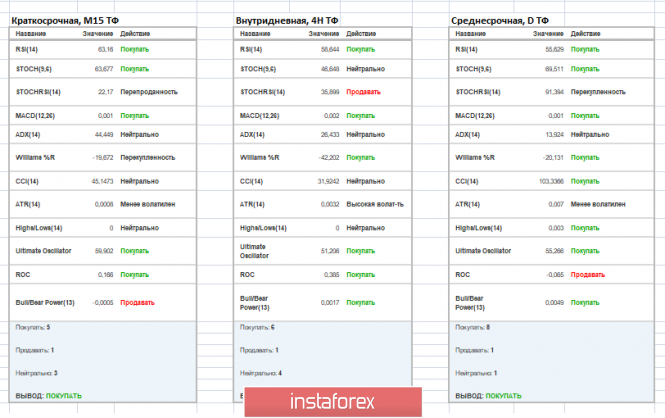Select Высокая волат-ть cell for ATR(14)

(375, 204)
